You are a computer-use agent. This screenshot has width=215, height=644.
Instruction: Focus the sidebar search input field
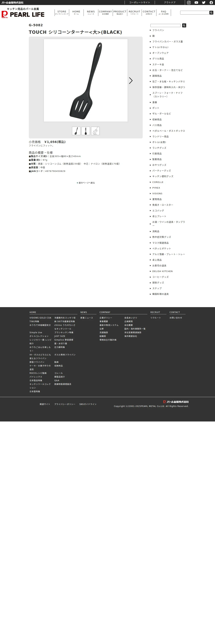165,26
